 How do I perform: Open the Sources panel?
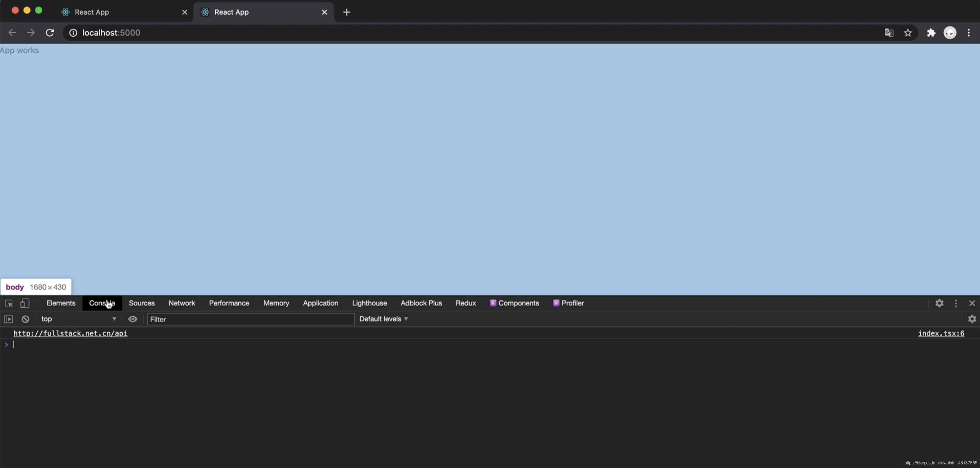pos(142,303)
